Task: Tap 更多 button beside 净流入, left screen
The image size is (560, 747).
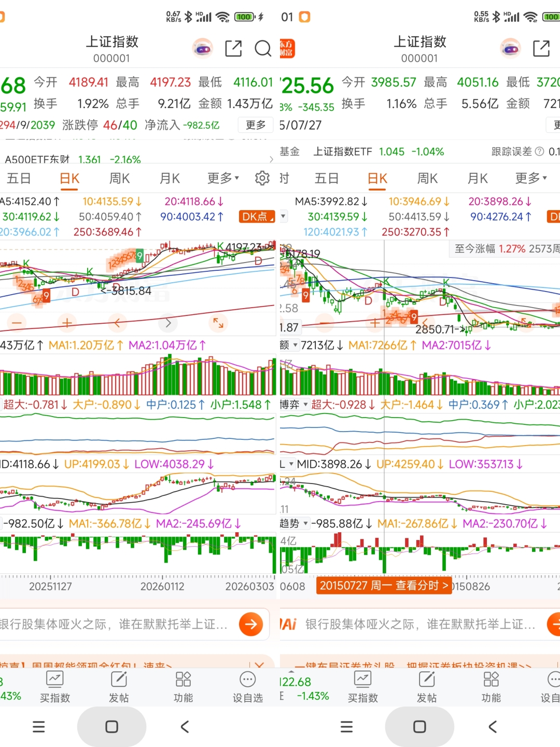Action: [x=256, y=125]
